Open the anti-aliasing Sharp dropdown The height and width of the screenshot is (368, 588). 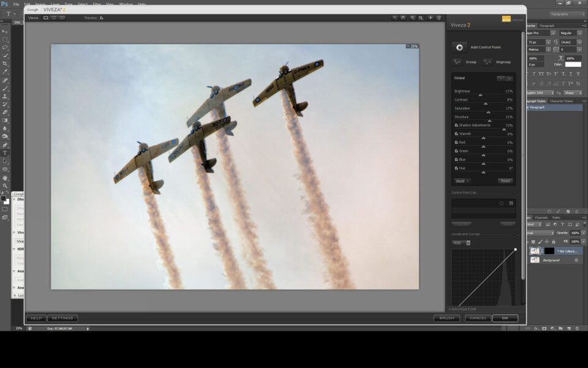click(x=572, y=92)
